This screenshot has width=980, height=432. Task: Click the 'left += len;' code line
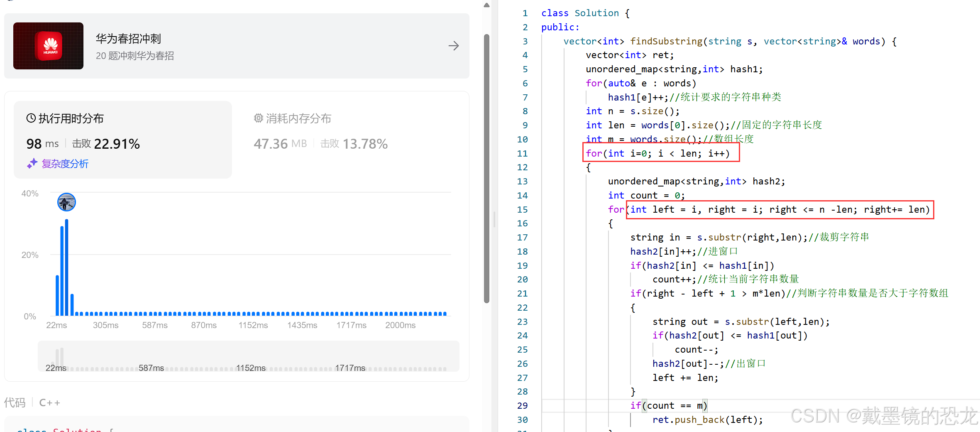pyautogui.click(x=685, y=378)
